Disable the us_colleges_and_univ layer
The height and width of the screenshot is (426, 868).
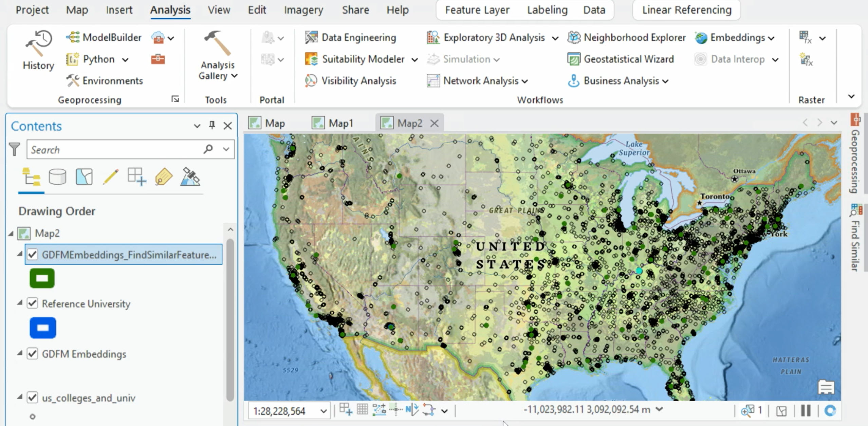pyautogui.click(x=33, y=398)
